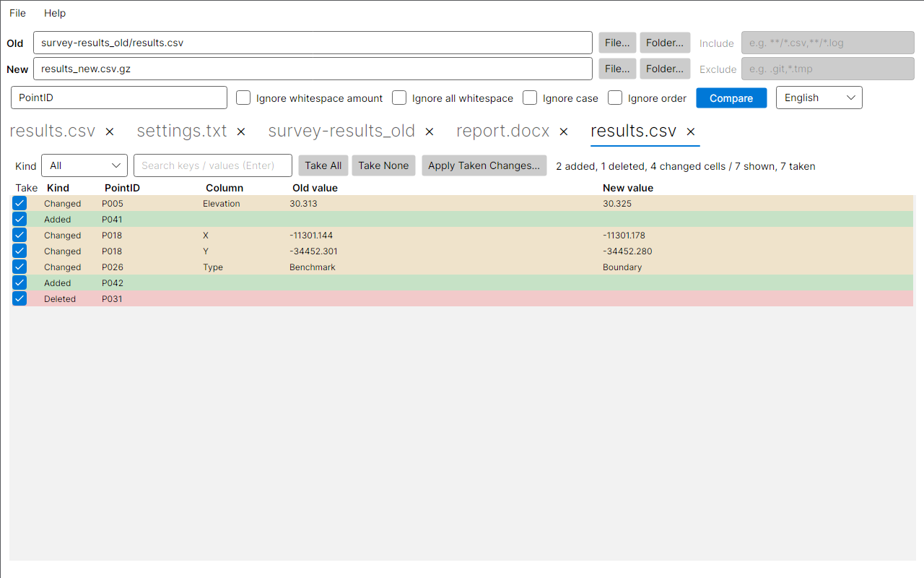Image resolution: width=924 pixels, height=578 pixels.
Task: Click the Benchmark old value cell
Action: (313, 267)
